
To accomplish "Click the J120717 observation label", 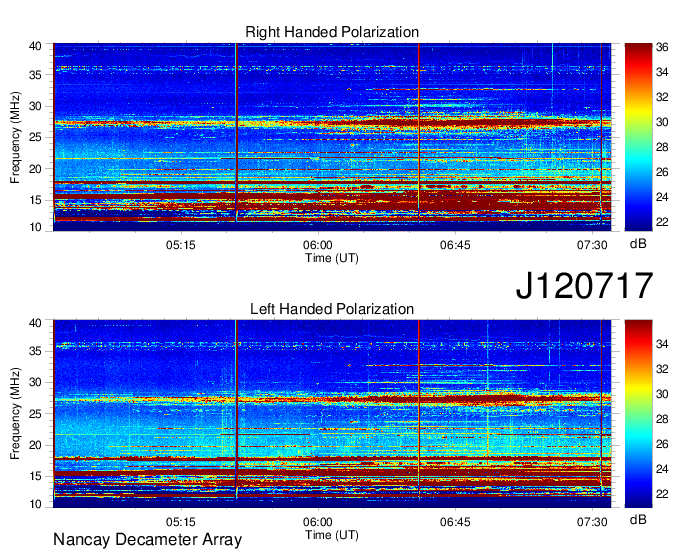I will (584, 285).
